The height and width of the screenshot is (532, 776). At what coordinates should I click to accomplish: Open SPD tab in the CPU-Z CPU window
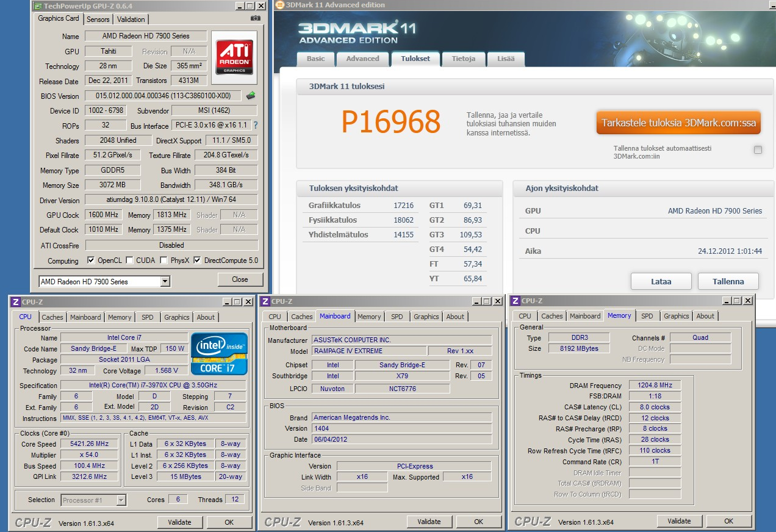click(148, 317)
